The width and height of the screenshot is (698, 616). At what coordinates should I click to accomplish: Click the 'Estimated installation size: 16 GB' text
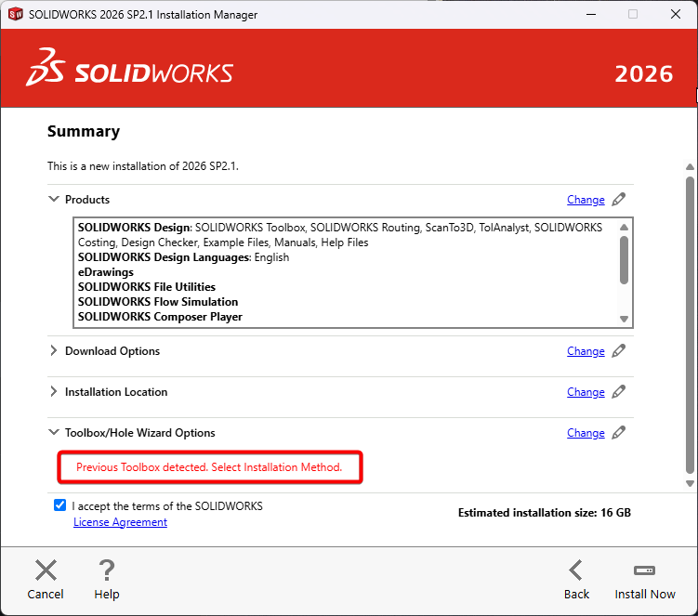coord(545,512)
